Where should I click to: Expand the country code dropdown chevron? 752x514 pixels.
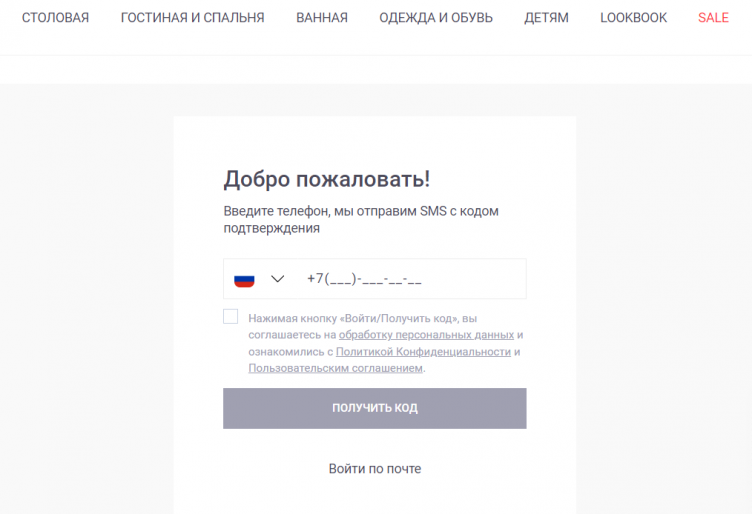[278, 279]
